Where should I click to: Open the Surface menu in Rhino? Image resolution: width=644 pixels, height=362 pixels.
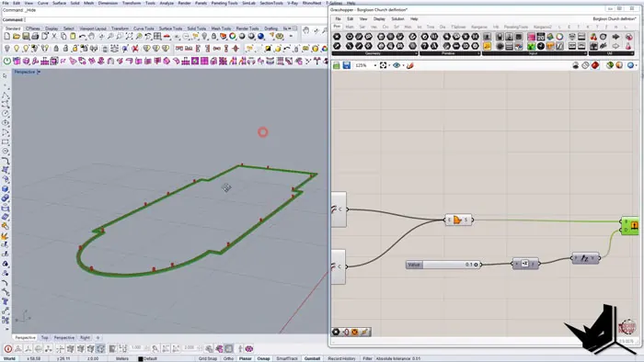59,3
